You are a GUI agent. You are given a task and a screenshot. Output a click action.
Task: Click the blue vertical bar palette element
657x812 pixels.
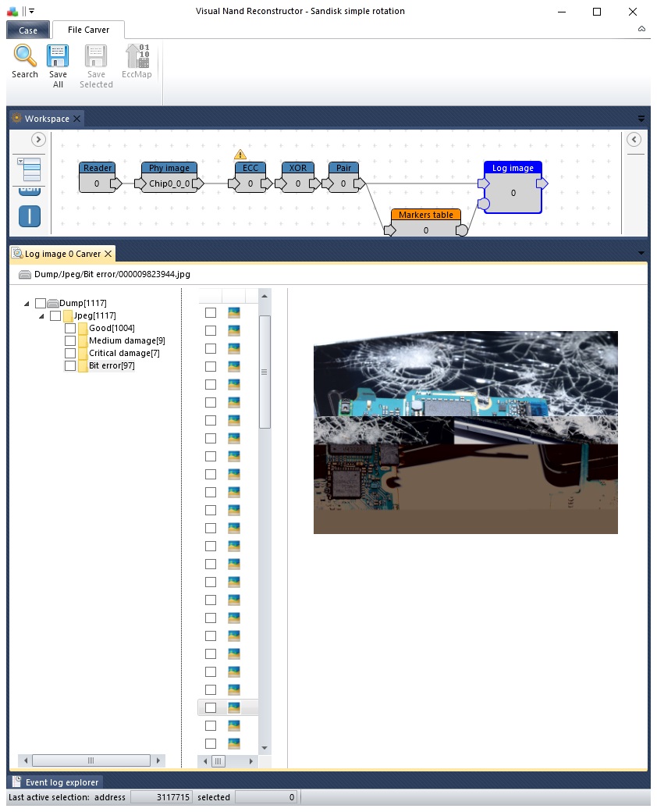click(30, 216)
